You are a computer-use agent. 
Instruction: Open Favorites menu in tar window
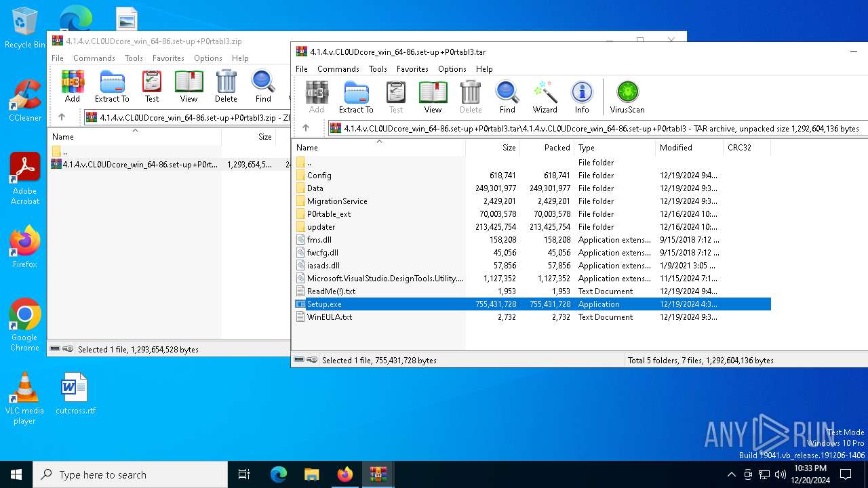[x=412, y=69]
